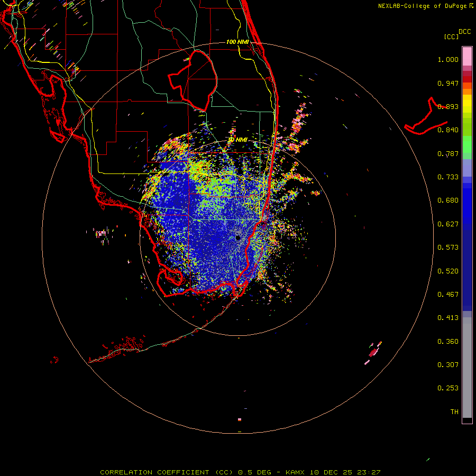The width and height of the screenshot is (476, 476).
Task: Select the 0.627 scale value
Action: click(448, 224)
